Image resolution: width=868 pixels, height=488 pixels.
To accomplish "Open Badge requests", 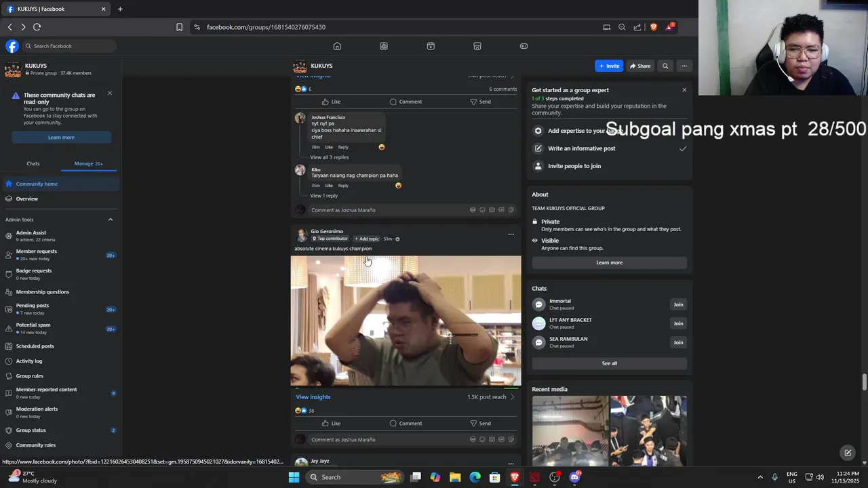I will [x=60, y=274].
